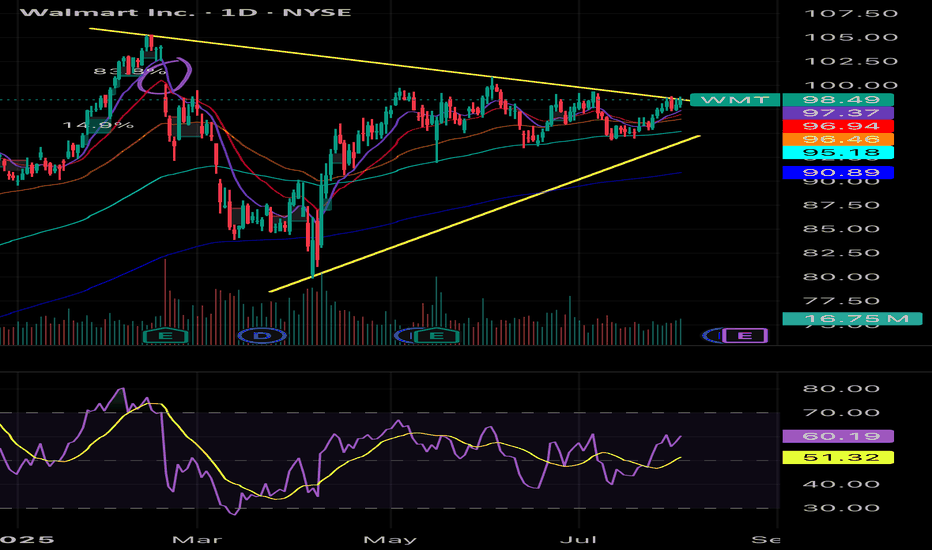932x550 pixels.
Task: Click the 85.00 price axis label
Action: pyautogui.click(x=841, y=229)
